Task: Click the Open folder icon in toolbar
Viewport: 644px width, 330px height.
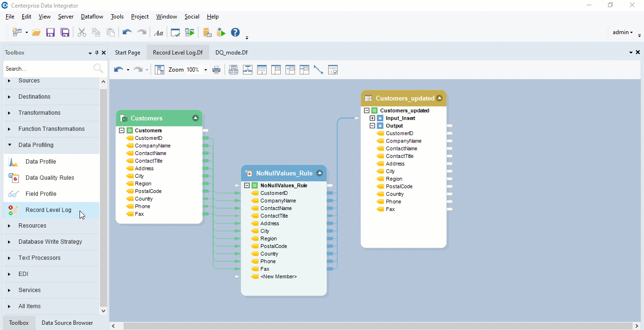Action: point(36,32)
